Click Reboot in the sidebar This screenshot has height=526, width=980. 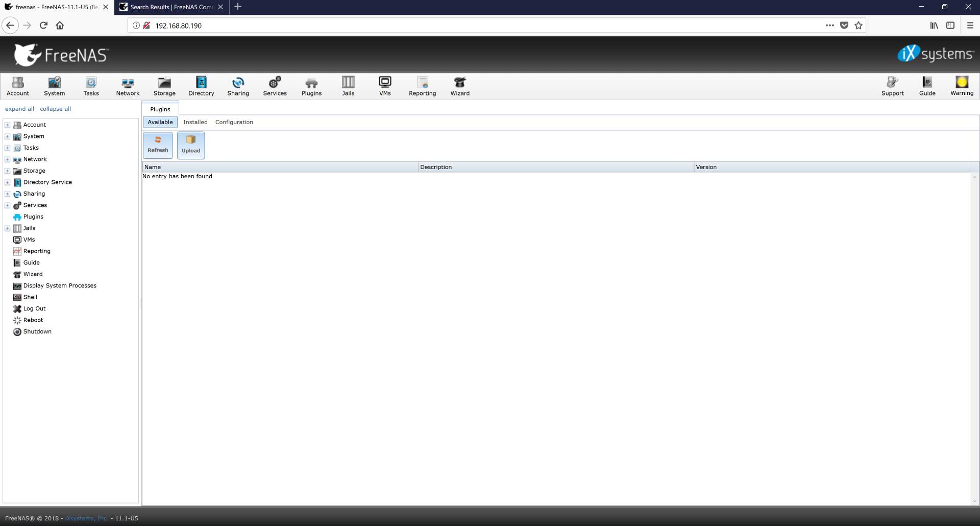click(x=33, y=320)
